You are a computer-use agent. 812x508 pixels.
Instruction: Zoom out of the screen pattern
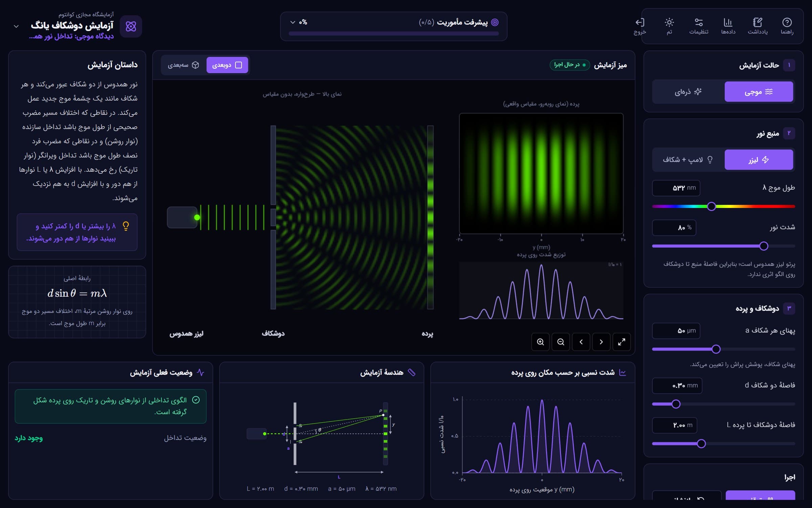pos(561,342)
